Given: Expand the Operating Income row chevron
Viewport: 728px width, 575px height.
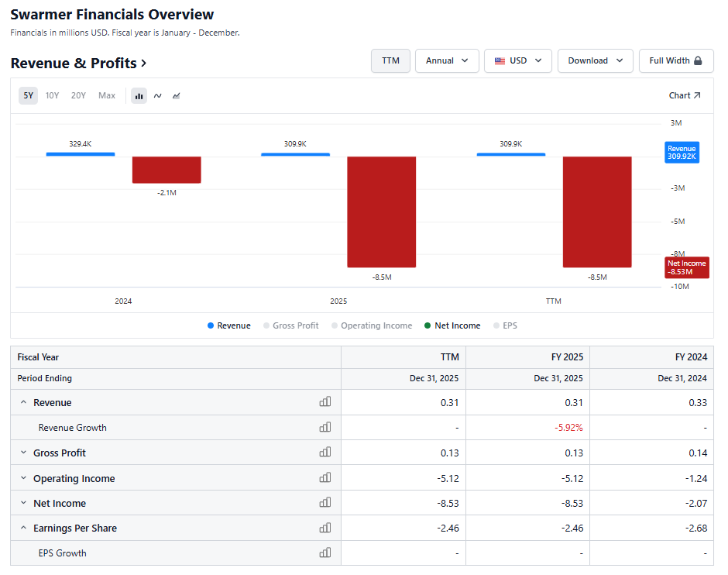Looking at the screenshot, I should click(x=24, y=478).
